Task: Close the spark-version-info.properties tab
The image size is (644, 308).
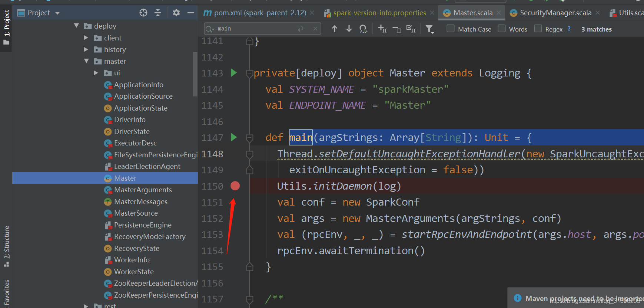Action: [432, 13]
